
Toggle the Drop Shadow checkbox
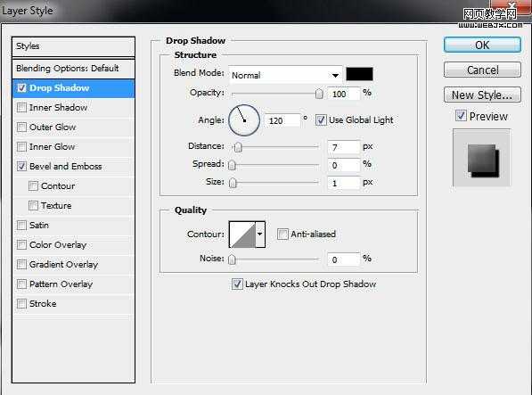tap(21, 88)
